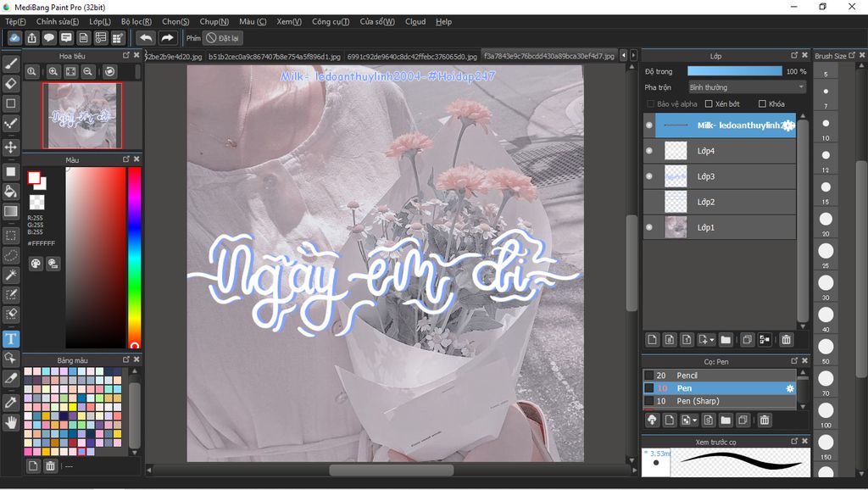The image size is (868, 490).
Task: Select the Lasso tool
Action: [x=10, y=255]
